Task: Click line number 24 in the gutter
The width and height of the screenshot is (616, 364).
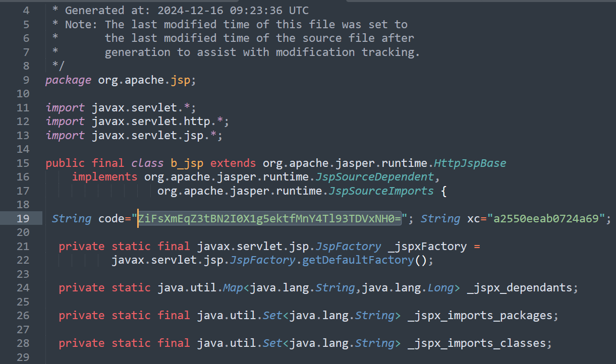Action: 23,287
